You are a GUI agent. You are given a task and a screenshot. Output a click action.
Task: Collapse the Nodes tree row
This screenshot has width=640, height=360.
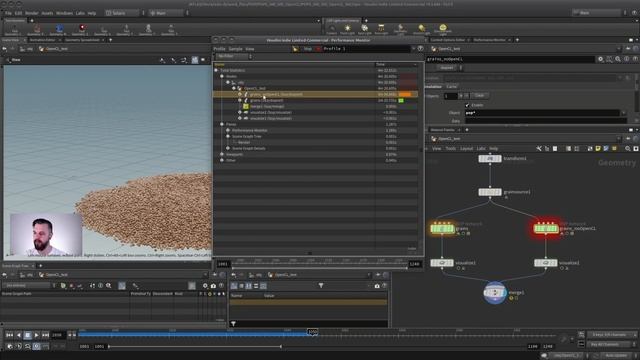click(x=222, y=76)
